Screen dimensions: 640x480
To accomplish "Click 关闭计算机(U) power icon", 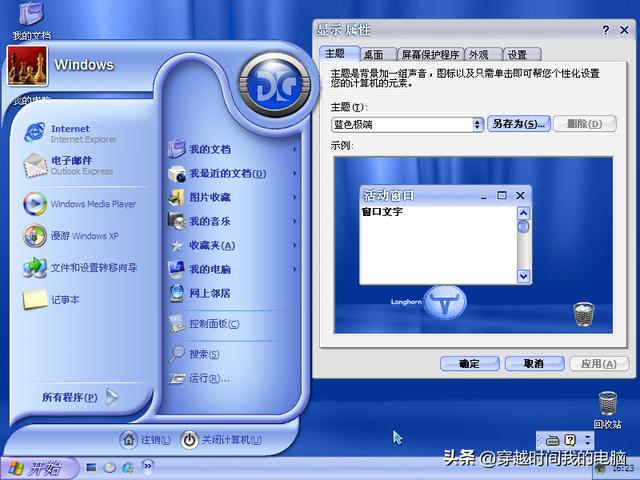I will tap(189, 440).
